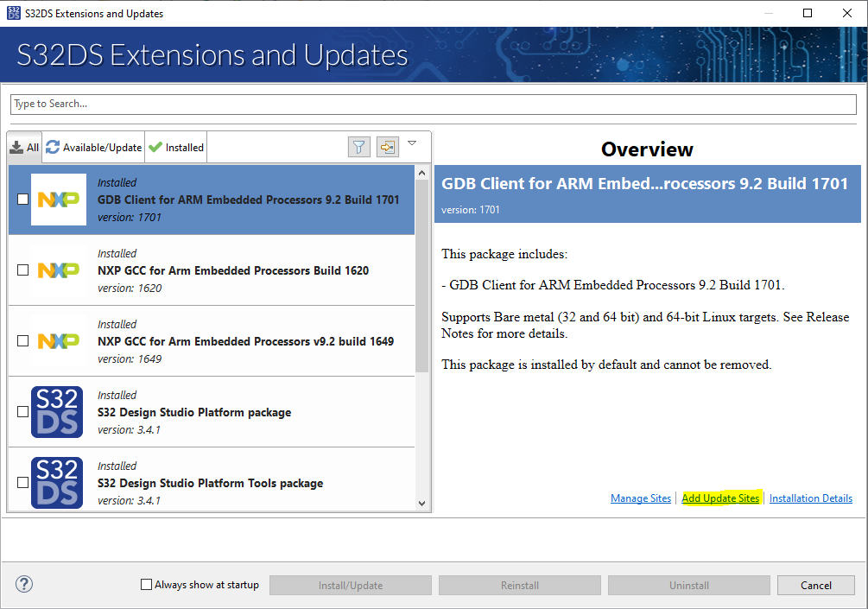Image resolution: width=868 pixels, height=609 pixels.
Task: Click NXP logo of GCC Build 1620
Action: pos(59,270)
